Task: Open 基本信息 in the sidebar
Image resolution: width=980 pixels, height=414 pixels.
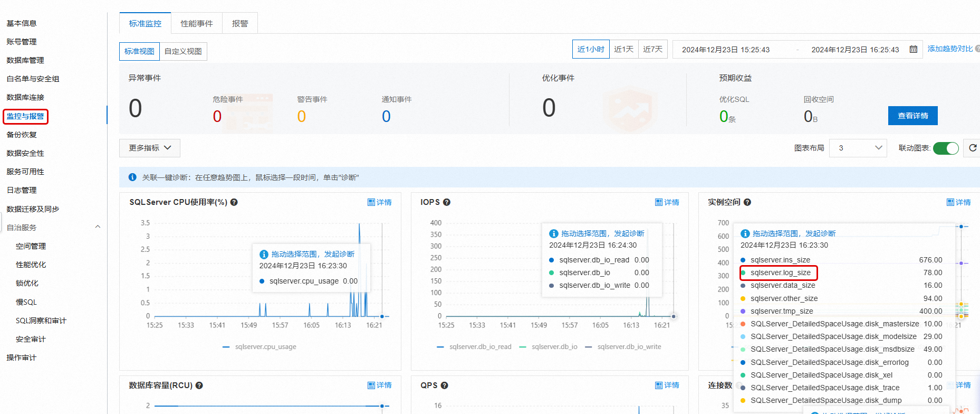Action: (x=22, y=23)
